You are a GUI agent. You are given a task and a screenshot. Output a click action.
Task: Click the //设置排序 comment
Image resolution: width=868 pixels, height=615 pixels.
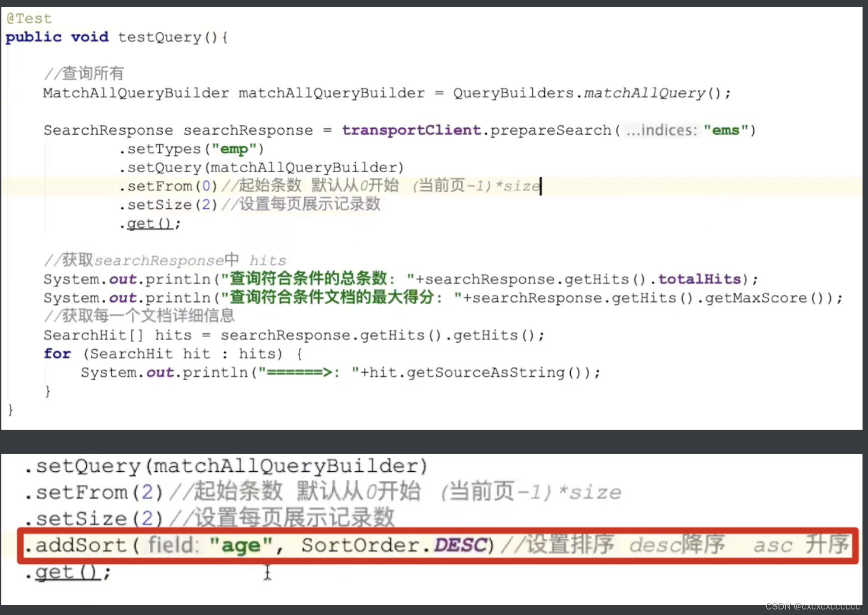tap(557, 545)
